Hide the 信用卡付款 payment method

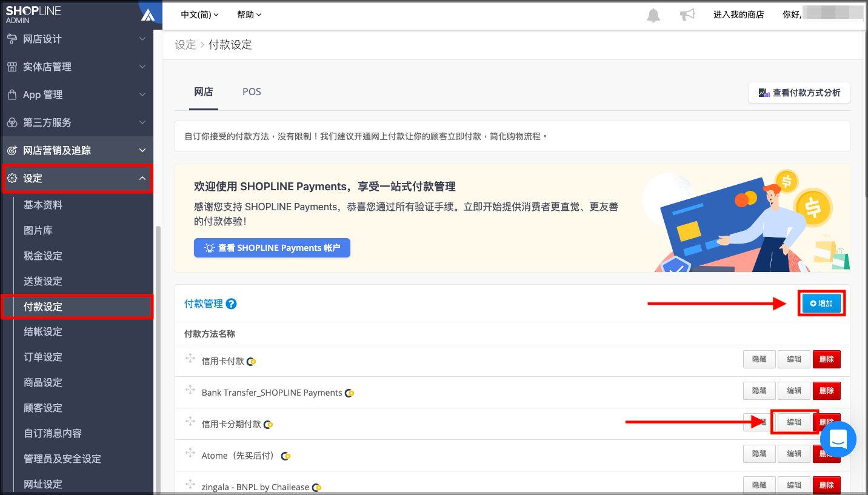coord(760,359)
